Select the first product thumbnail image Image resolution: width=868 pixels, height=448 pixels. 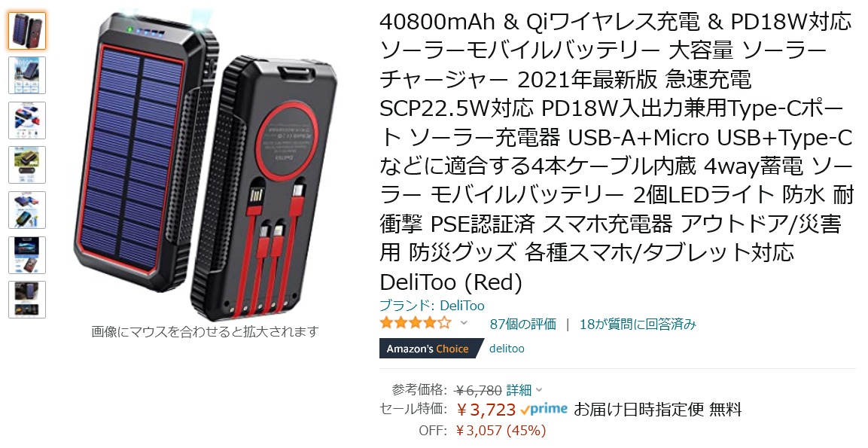[x=27, y=31]
